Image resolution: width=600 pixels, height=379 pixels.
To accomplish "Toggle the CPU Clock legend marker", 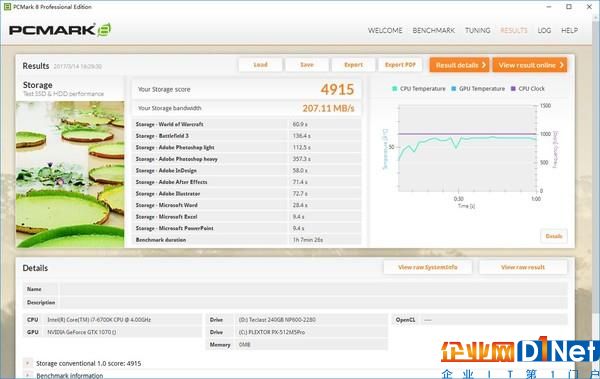I will tap(513, 88).
